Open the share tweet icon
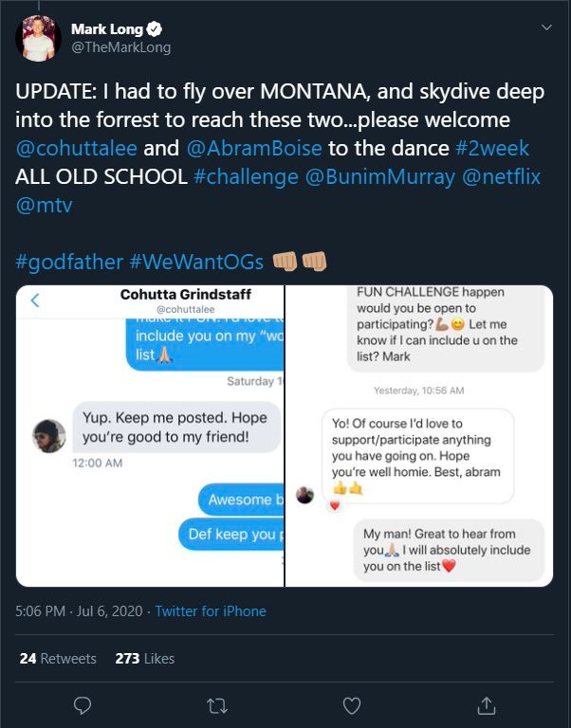Image resolution: width=571 pixels, height=728 pixels. (487, 705)
